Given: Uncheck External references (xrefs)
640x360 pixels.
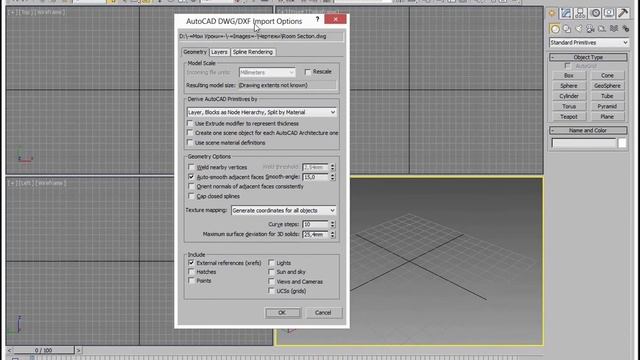Looking at the screenshot, I should [x=191, y=262].
